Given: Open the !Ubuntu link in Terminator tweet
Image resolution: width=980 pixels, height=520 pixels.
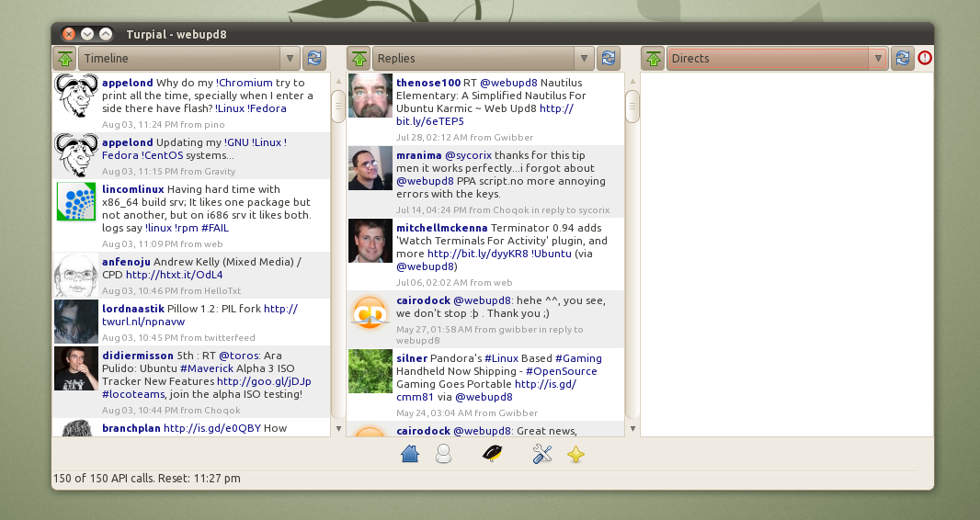Looking at the screenshot, I should tap(552, 254).
